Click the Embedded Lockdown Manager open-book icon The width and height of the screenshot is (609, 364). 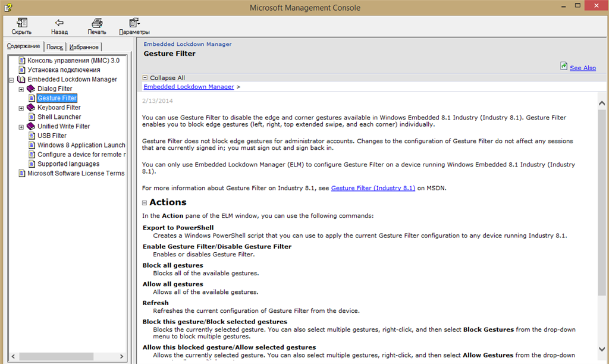tap(21, 79)
